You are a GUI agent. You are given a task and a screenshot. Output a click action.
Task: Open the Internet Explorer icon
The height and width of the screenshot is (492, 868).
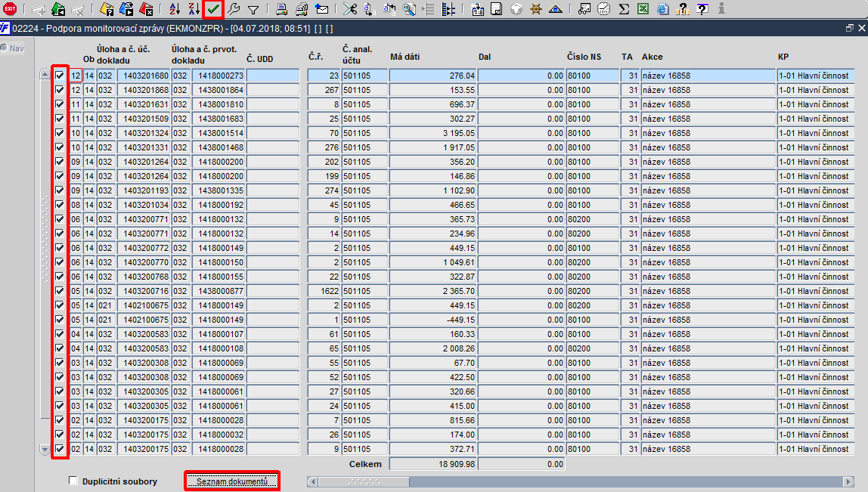click(x=662, y=9)
